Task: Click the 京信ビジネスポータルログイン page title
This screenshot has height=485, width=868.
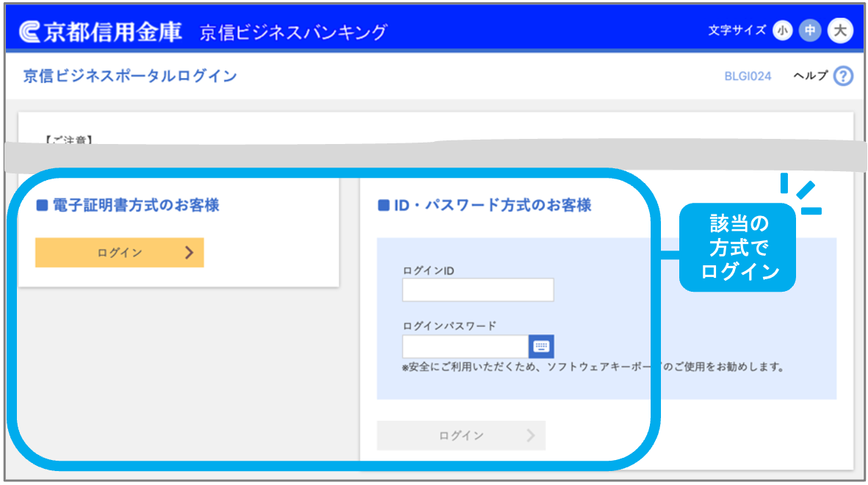Action: [x=130, y=76]
